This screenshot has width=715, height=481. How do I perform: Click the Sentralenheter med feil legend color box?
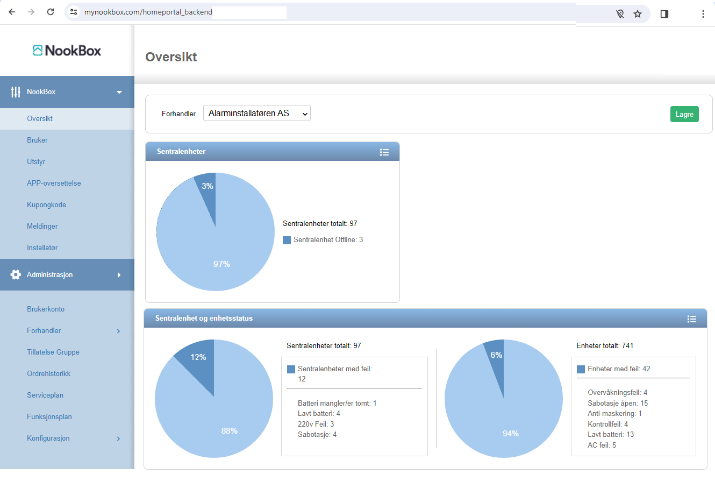(x=291, y=369)
